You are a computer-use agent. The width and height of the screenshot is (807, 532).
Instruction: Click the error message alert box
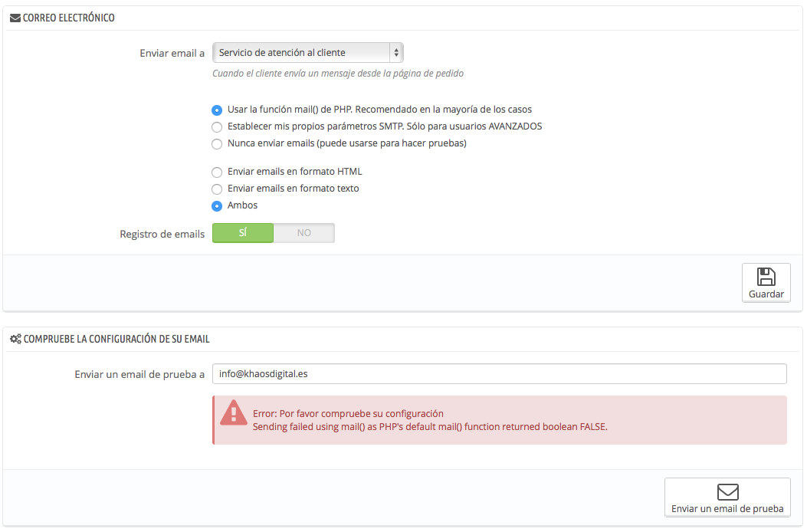(499, 420)
